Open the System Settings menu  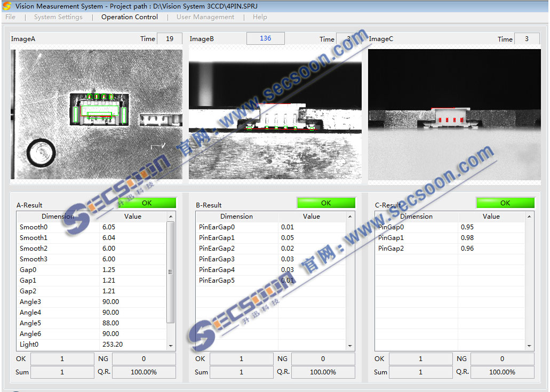coord(58,17)
